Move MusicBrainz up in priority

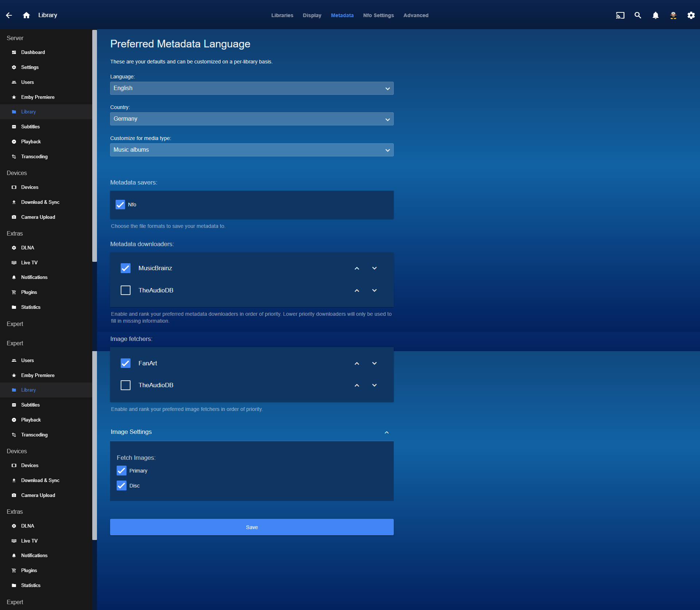click(x=357, y=268)
